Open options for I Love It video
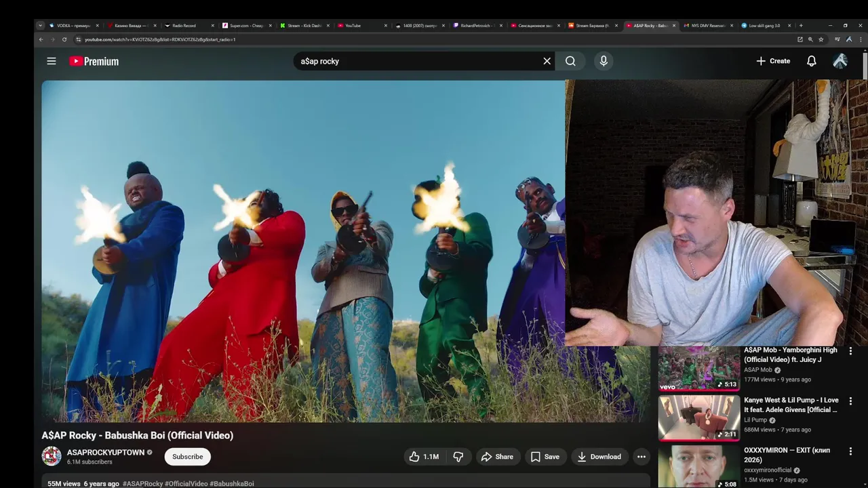 point(850,401)
